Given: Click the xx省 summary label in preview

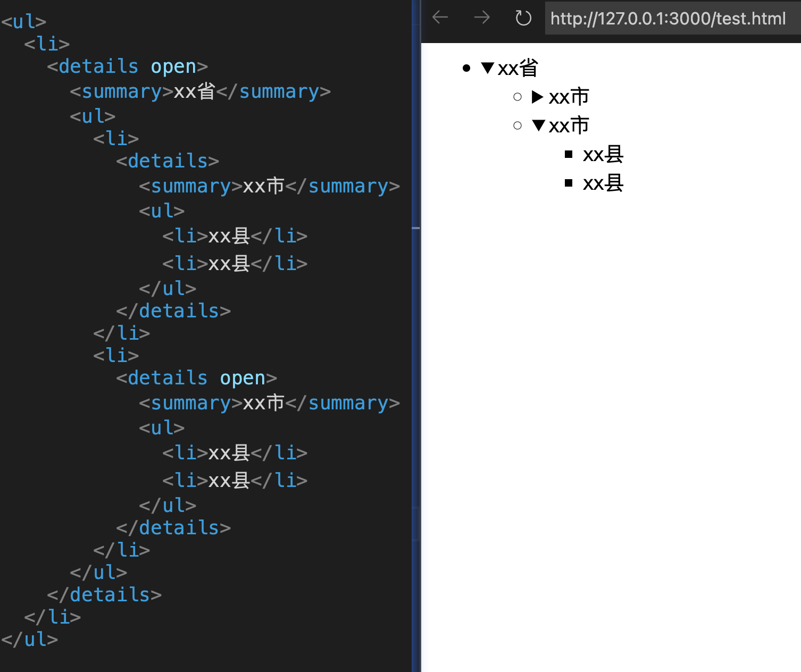Looking at the screenshot, I should click(x=518, y=68).
